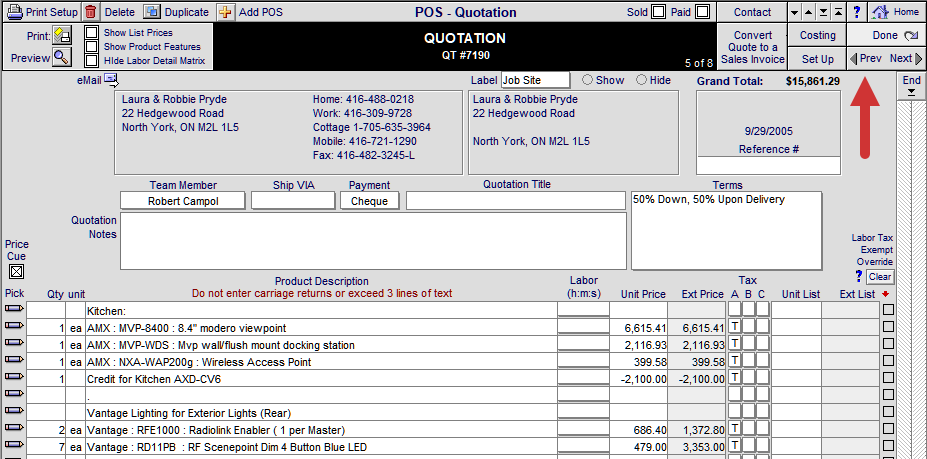The image size is (927, 459).
Task: Open the Home house icon
Action: tap(881, 12)
